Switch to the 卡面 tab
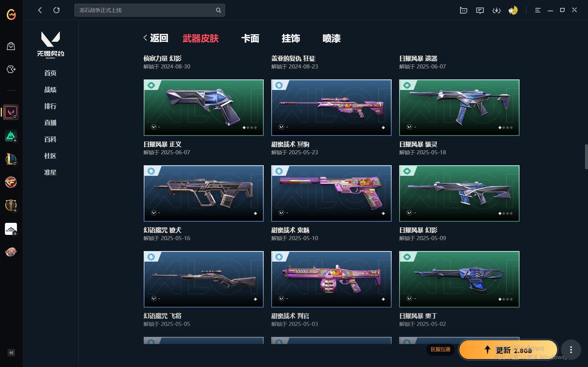The width and height of the screenshot is (588, 367). tap(250, 38)
